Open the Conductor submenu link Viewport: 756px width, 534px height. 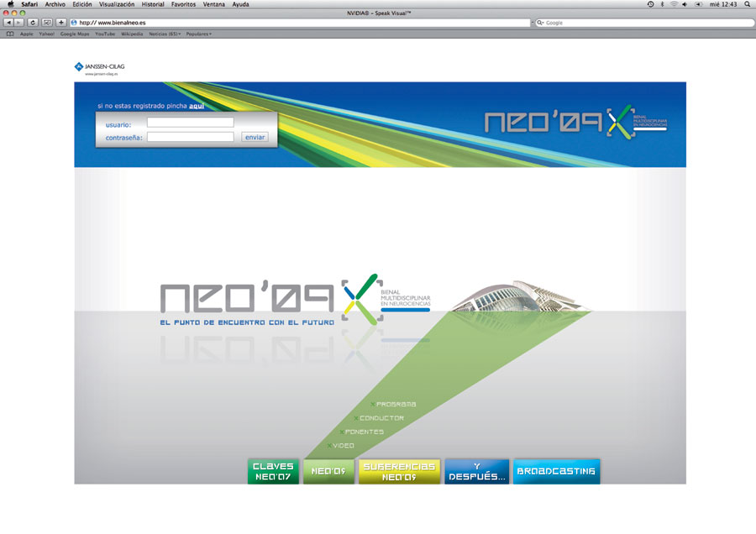click(x=379, y=418)
